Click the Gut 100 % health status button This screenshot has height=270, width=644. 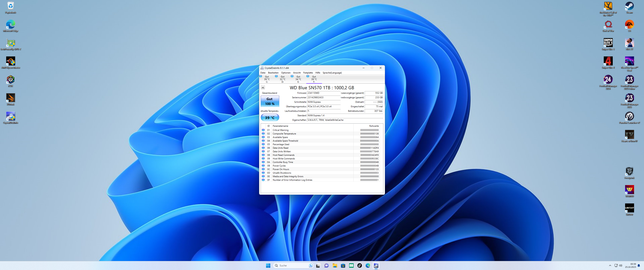click(270, 101)
